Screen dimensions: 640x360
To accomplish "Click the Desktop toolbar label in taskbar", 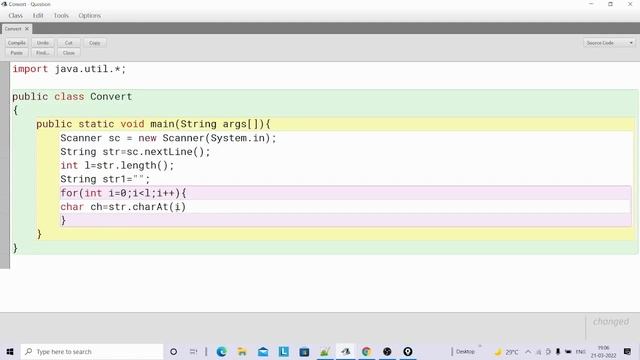I will pyautogui.click(x=465, y=351).
